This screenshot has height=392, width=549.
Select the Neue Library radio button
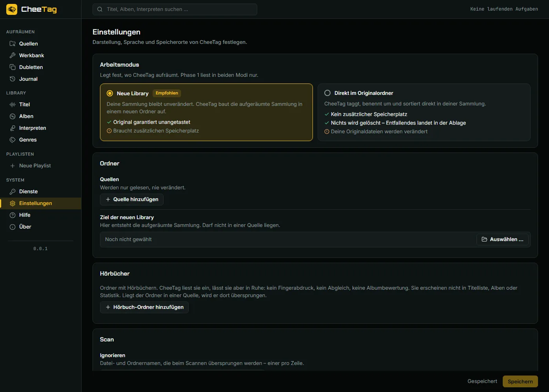[x=110, y=93]
